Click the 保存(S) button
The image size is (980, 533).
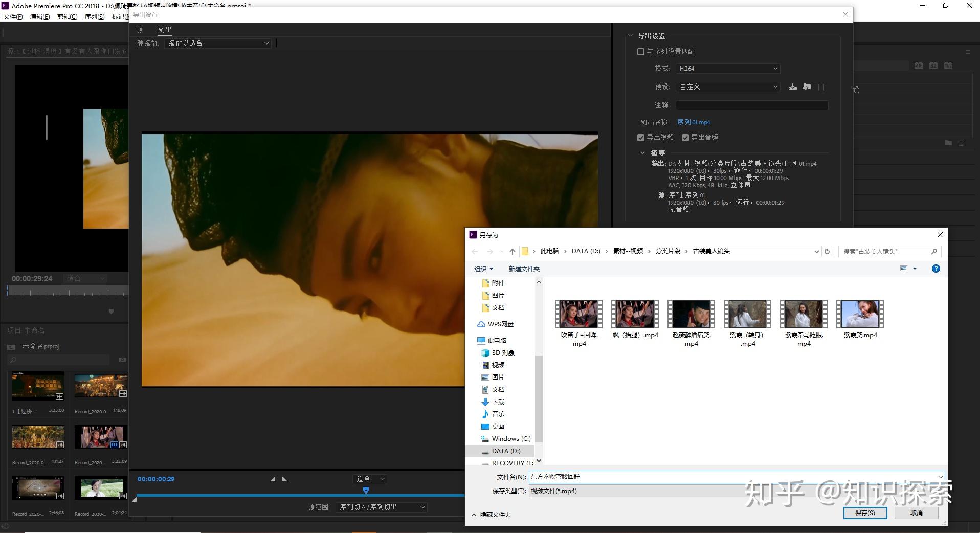tap(865, 513)
